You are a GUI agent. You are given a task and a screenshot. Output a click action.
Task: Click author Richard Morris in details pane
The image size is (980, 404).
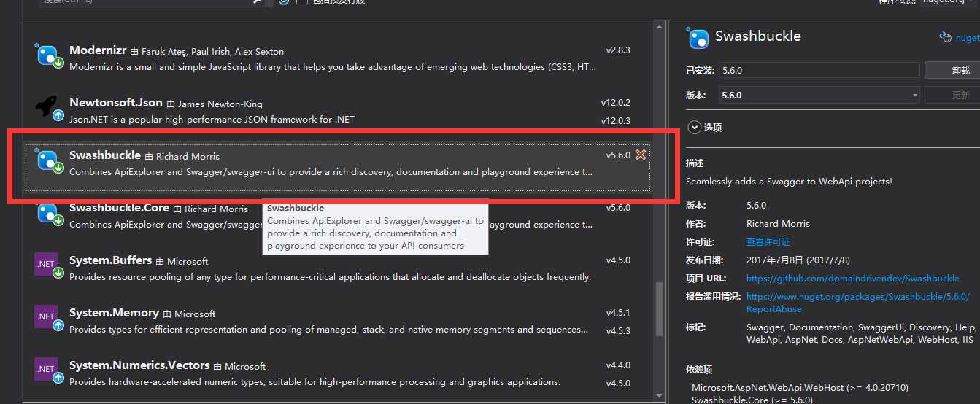(778, 224)
